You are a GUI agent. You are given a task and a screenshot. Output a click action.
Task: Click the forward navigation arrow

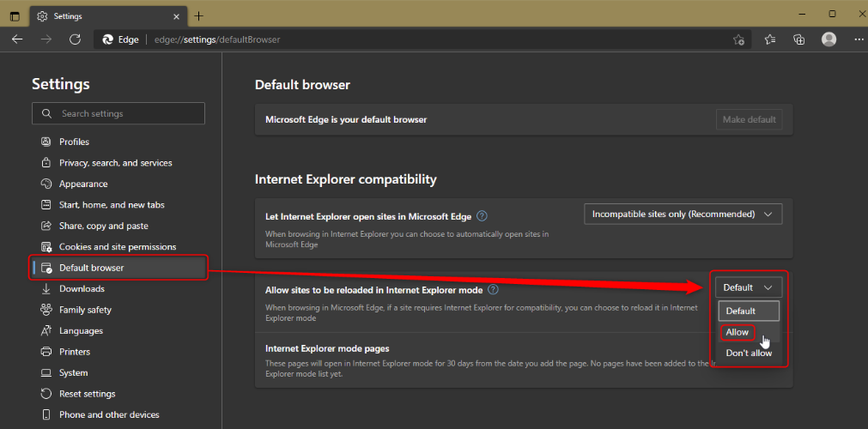pyautogui.click(x=46, y=39)
